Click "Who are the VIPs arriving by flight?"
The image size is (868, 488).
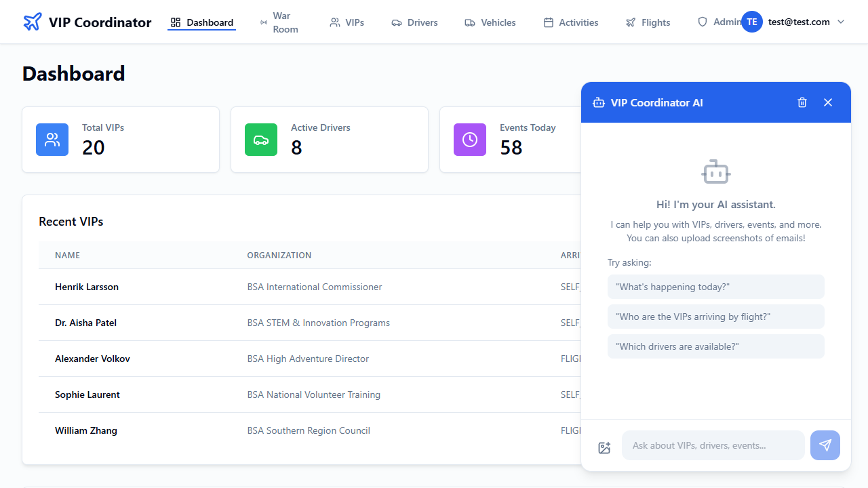pyautogui.click(x=715, y=317)
